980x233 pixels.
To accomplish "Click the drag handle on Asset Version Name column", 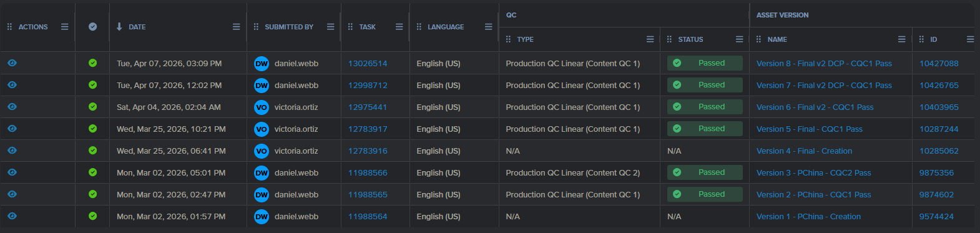I will 758,39.
